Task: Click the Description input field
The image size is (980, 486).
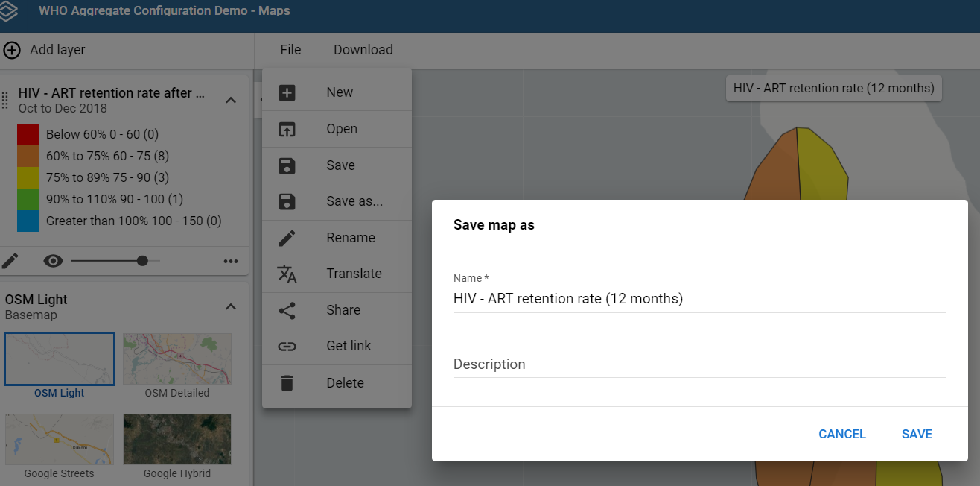Action: point(699,364)
